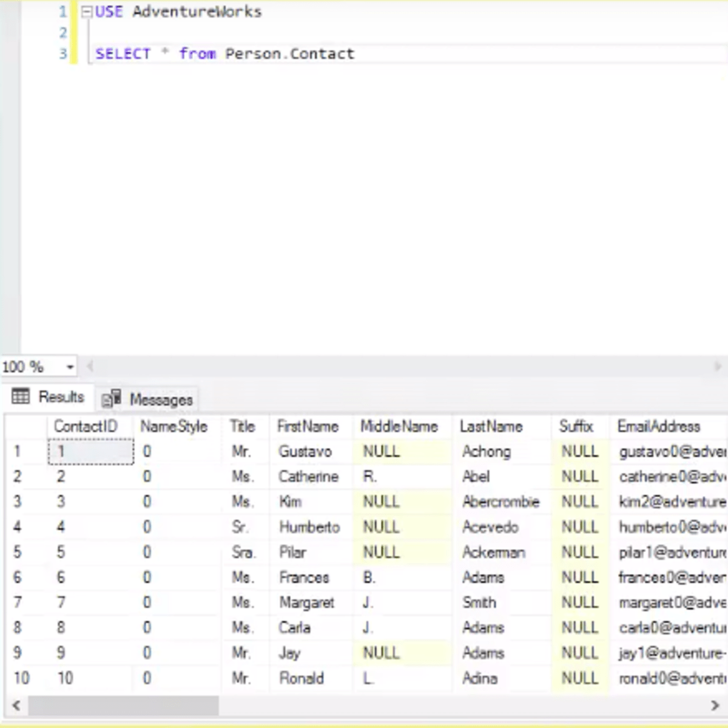Select the 'Gustavo' first name cell

311,451
